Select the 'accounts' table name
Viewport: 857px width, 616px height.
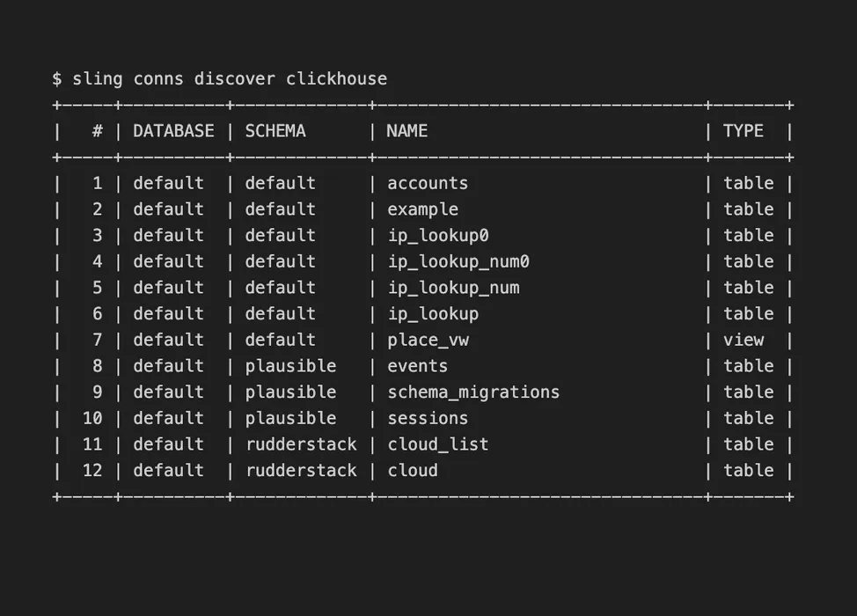click(428, 183)
